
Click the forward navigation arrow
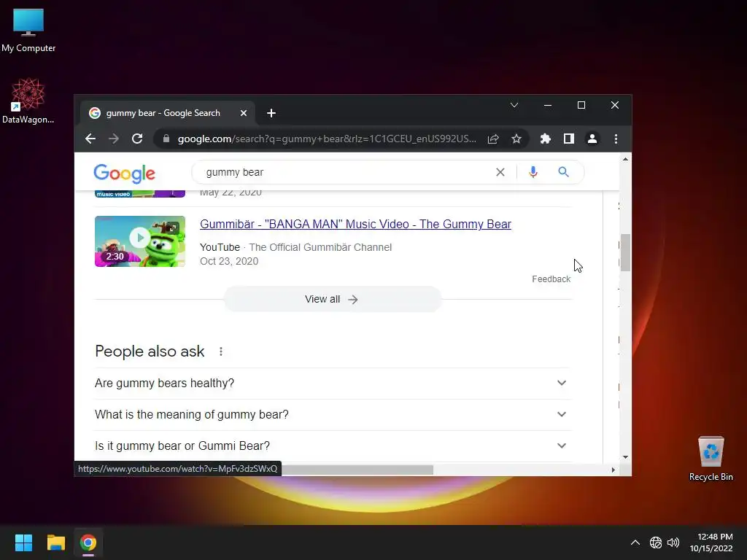click(x=113, y=139)
